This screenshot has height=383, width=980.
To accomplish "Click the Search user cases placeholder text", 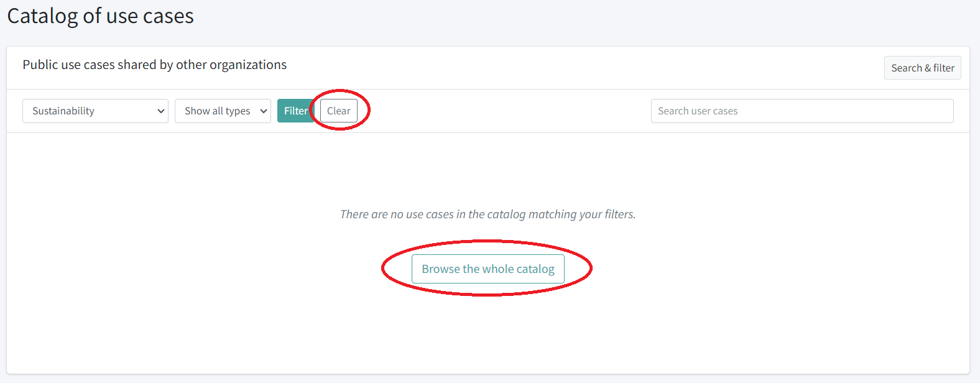I will pyautogui.click(x=698, y=111).
